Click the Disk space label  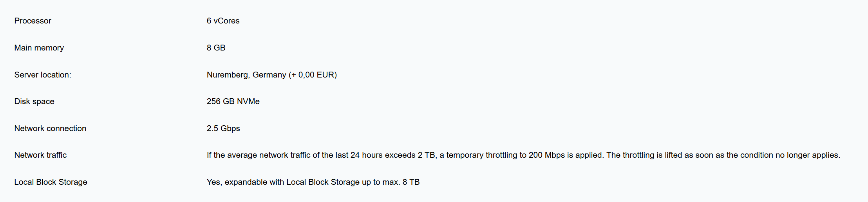pos(34,101)
